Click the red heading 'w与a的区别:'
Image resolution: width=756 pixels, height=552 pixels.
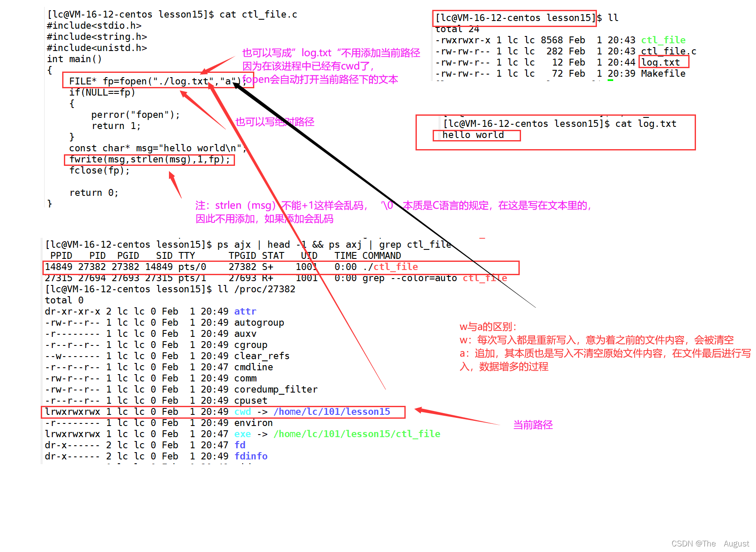[x=488, y=327]
